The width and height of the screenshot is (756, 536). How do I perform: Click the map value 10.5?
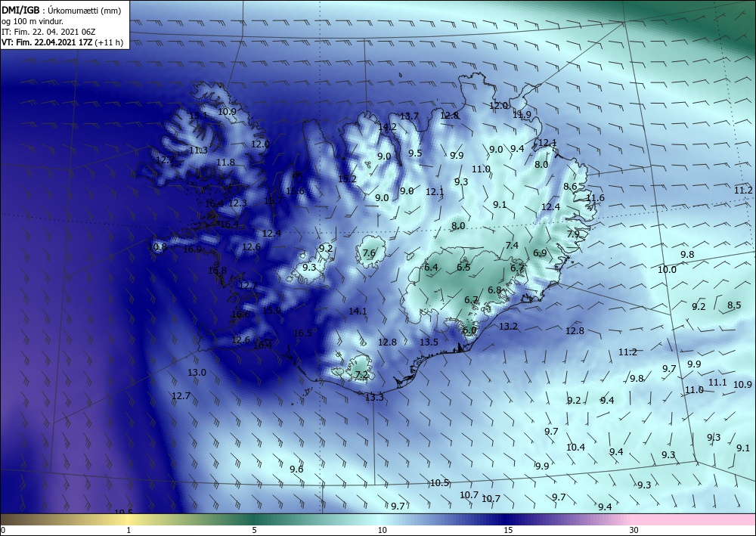point(440,482)
